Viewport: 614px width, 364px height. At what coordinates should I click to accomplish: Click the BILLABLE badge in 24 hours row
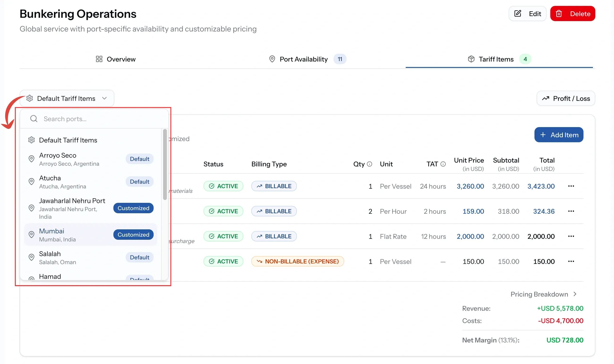pyautogui.click(x=274, y=186)
